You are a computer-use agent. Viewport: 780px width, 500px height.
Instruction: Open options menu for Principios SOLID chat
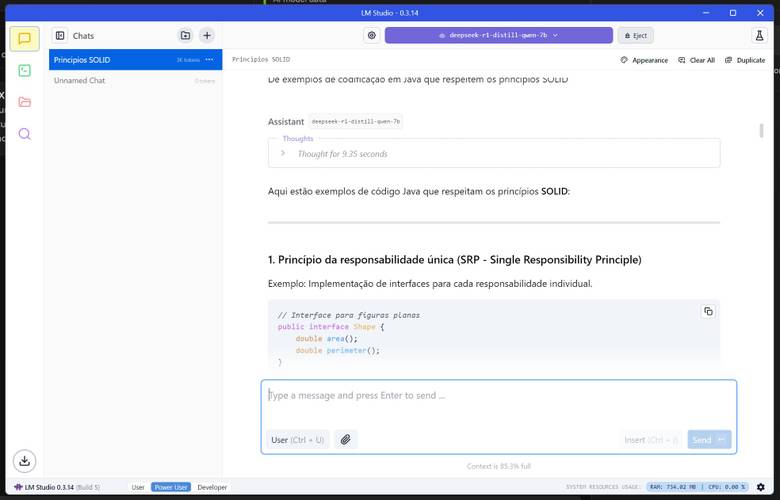point(209,60)
